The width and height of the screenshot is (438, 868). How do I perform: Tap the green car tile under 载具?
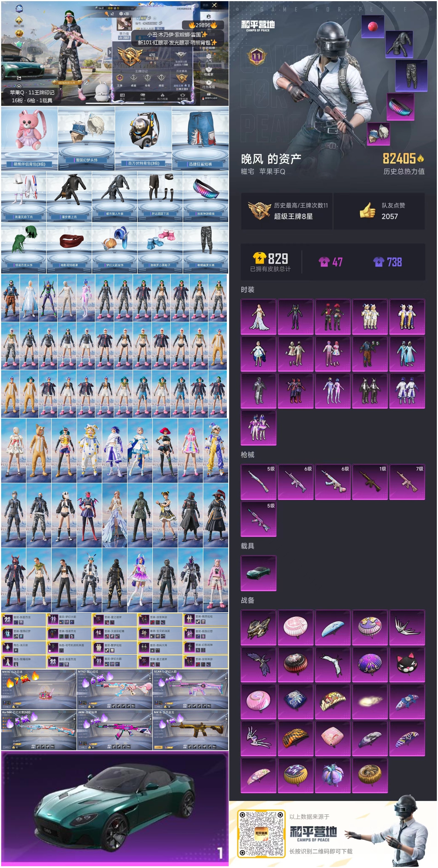(259, 573)
